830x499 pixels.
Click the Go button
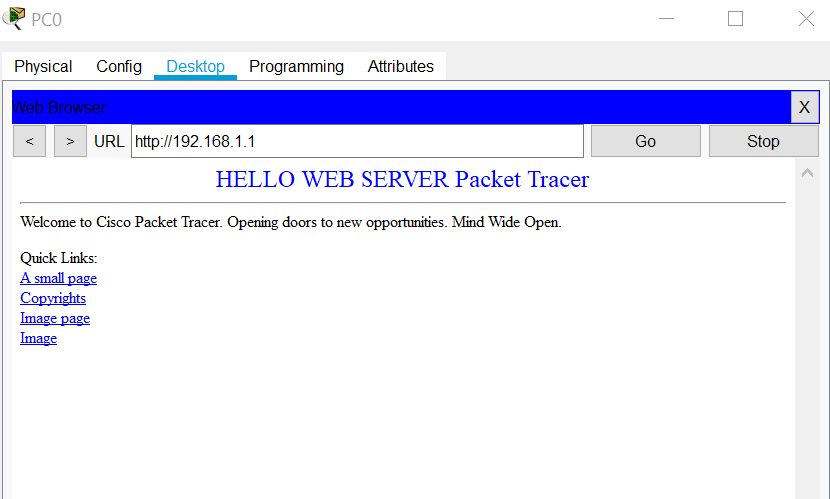[x=646, y=141]
